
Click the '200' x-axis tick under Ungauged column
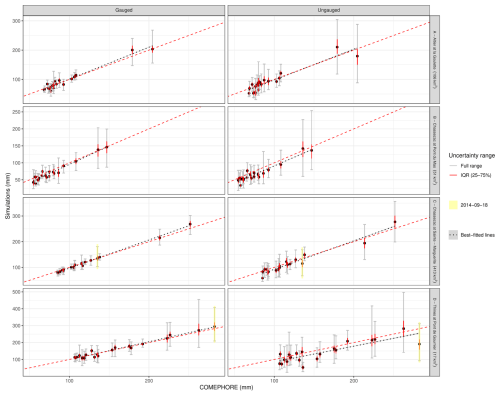pyautogui.click(x=354, y=380)
